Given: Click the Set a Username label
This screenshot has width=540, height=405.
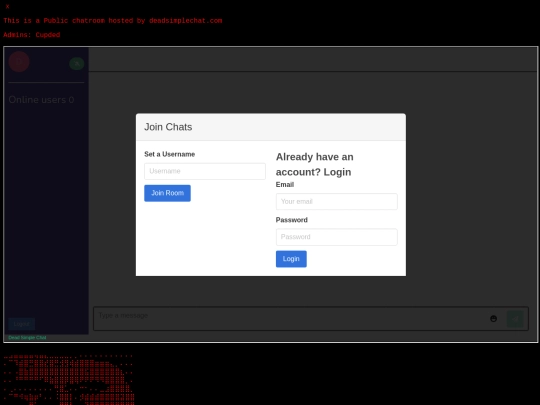Looking at the screenshot, I should pyautogui.click(x=169, y=154).
